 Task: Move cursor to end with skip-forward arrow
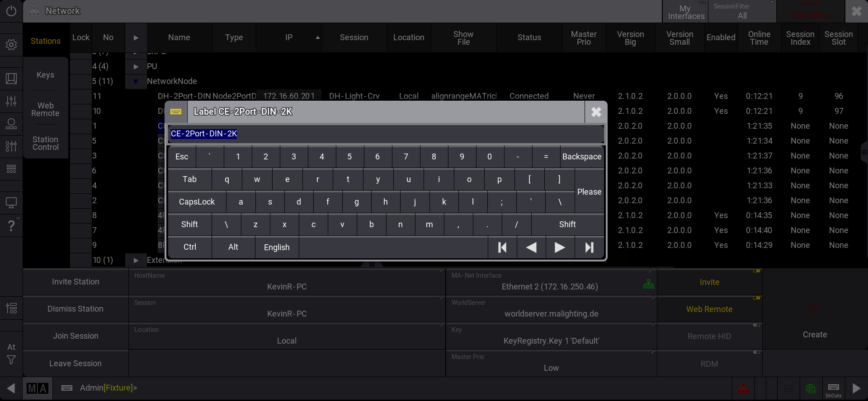(x=589, y=247)
